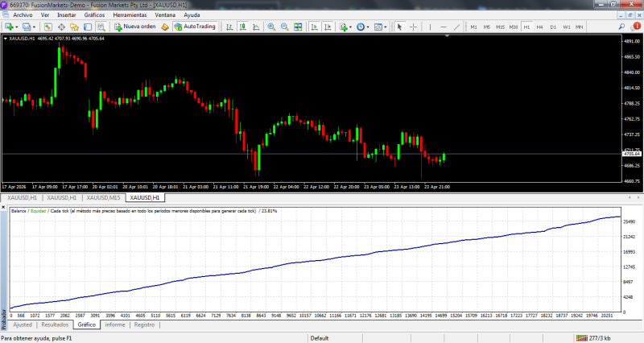Switch chart to candlestick mode

243,27
